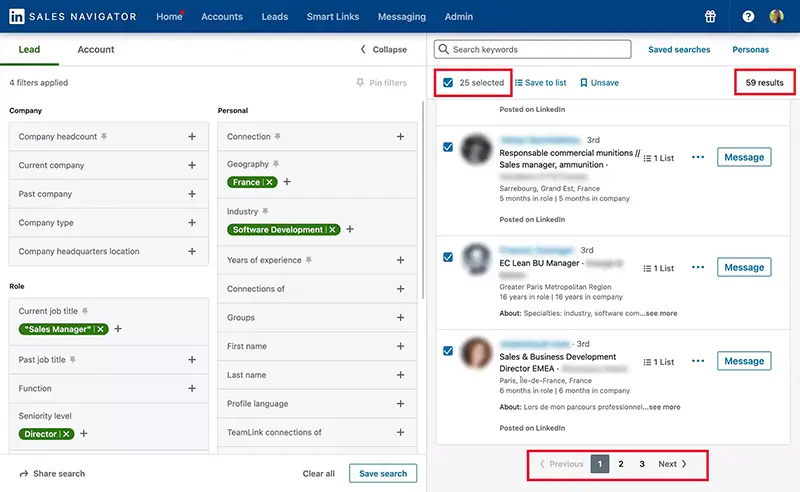Uncheck the Sarrebourg sales manager lead

coord(448,147)
